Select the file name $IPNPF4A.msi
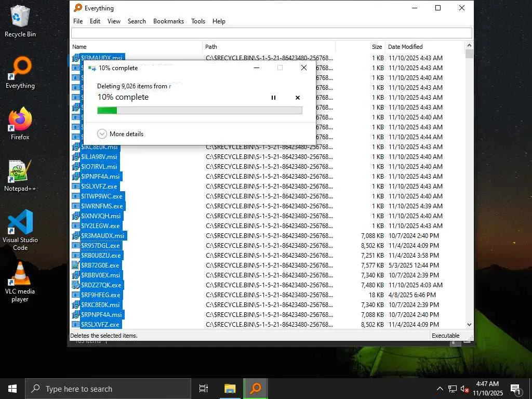 tap(100, 177)
